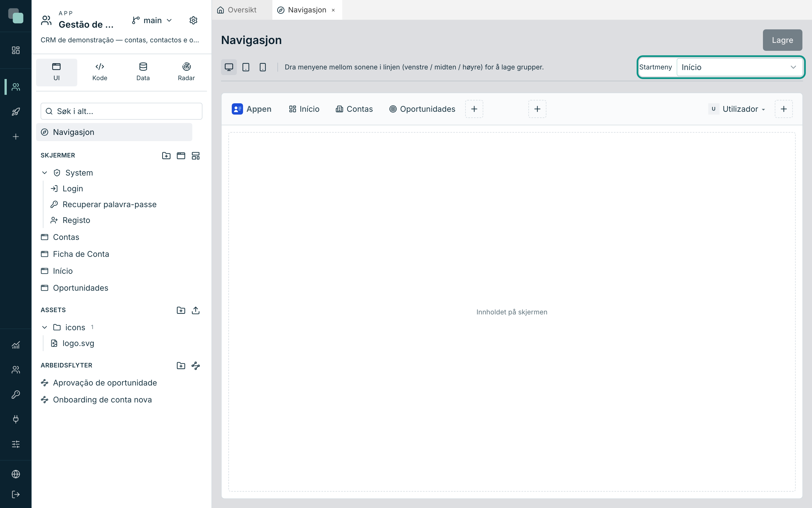Image resolution: width=812 pixels, height=508 pixels.
Task: Add new screen in Skjermer
Action: [181, 156]
